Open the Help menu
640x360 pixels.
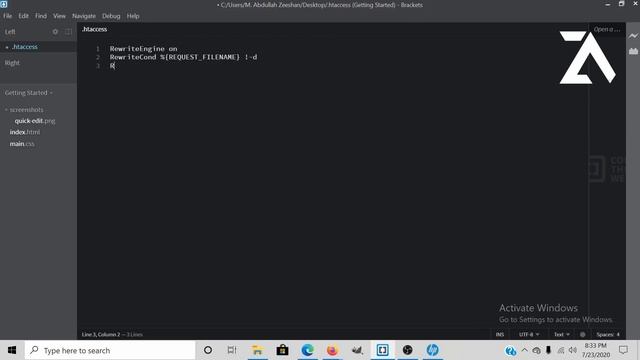[x=133, y=16]
